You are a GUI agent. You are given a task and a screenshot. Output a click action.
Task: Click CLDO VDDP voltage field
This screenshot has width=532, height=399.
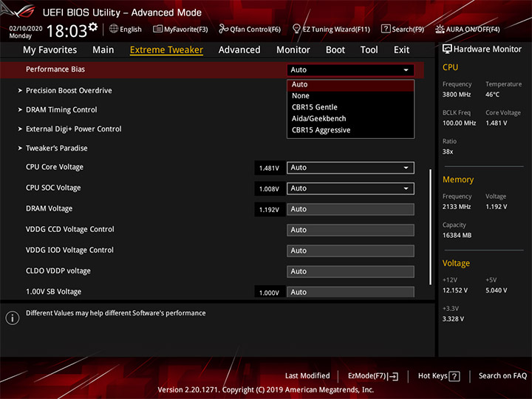click(x=350, y=272)
